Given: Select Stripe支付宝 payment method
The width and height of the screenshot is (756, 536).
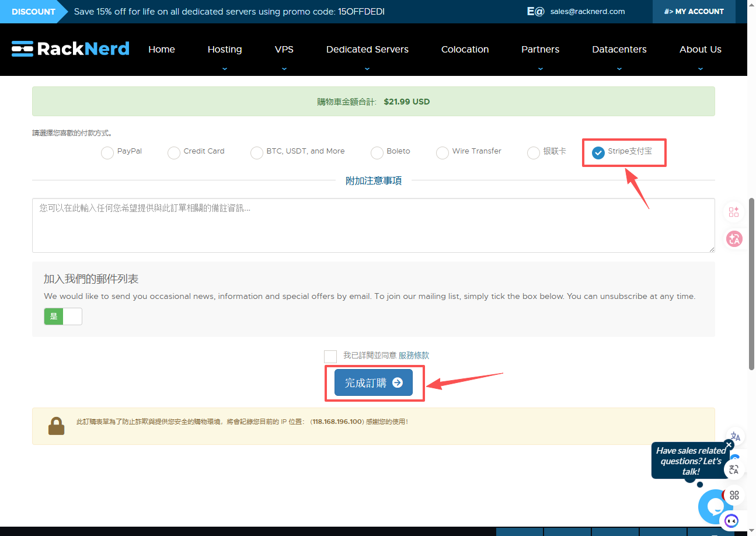Looking at the screenshot, I should point(598,153).
